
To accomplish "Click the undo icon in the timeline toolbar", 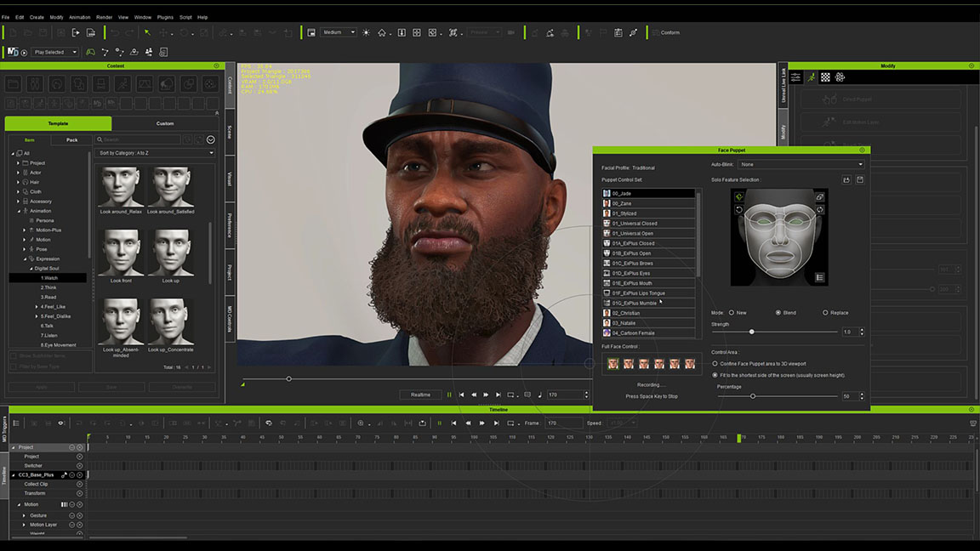I will pyautogui.click(x=269, y=423).
